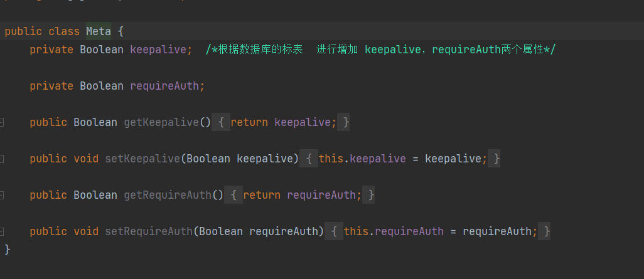This screenshot has width=644, height=279.
Task: Expand the getKeepalive method fold gutter icon
Action: coord(2,122)
